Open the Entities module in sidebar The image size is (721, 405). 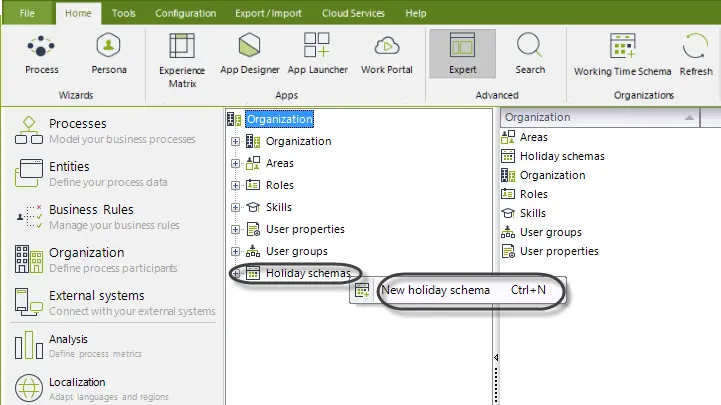(x=92, y=173)
